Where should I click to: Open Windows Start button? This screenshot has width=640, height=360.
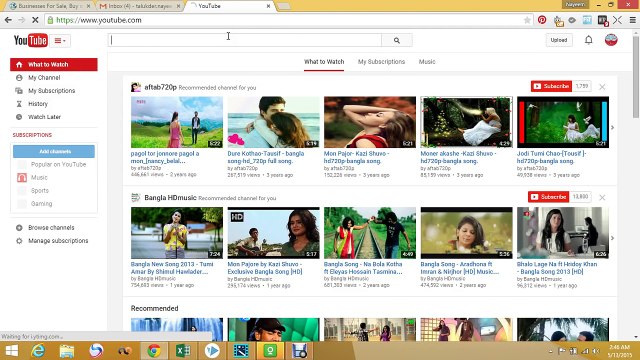click(11, 351)
